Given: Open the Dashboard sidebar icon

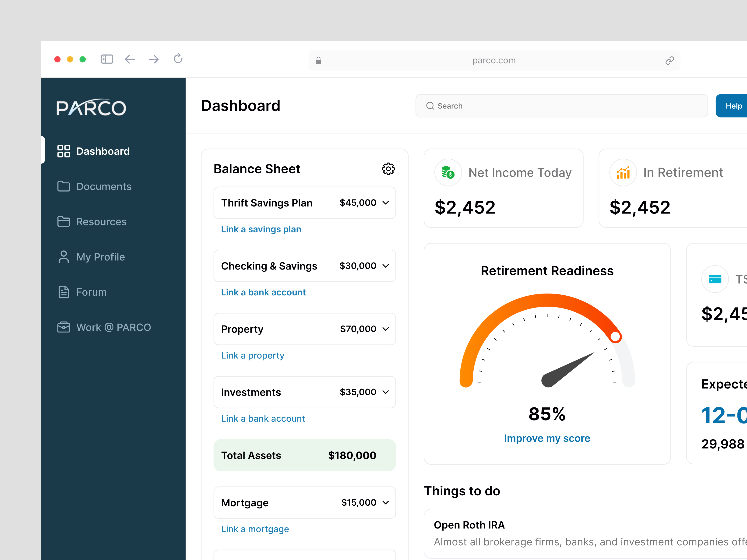Looking at the screenshot, I should click(63, 151).
